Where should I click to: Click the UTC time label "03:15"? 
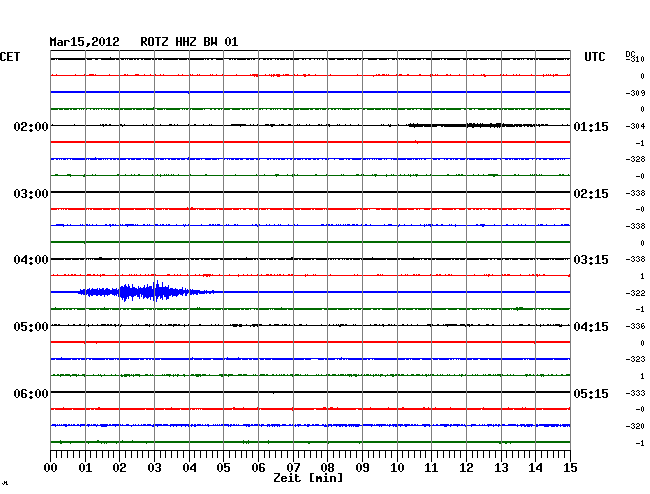point(591,260)
